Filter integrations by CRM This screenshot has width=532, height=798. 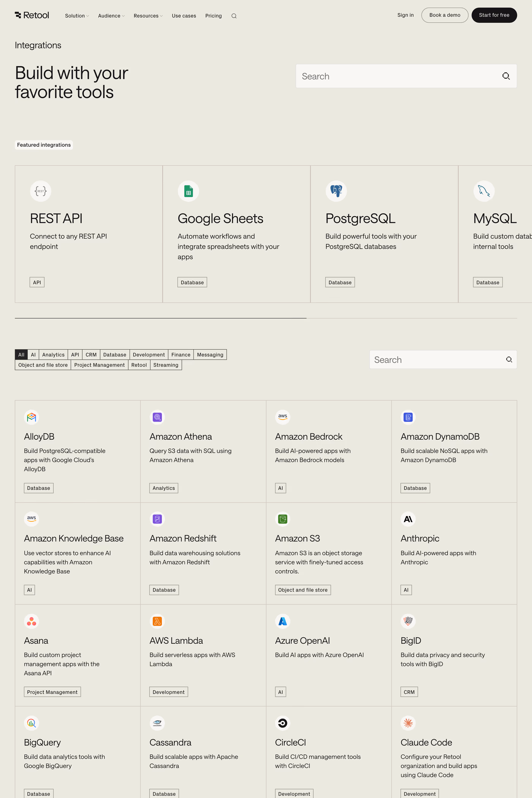[x=91, y=355]
